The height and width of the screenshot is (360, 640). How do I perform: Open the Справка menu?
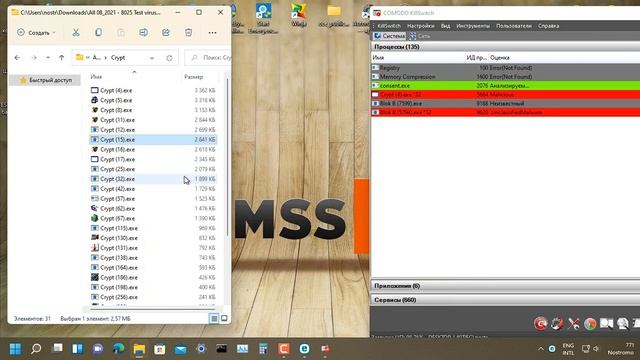(x=548, y=26)
